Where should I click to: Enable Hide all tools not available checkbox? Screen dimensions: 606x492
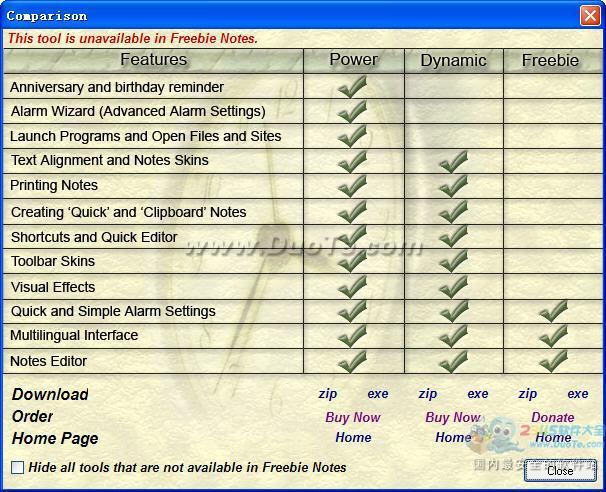tap(18, 467)
